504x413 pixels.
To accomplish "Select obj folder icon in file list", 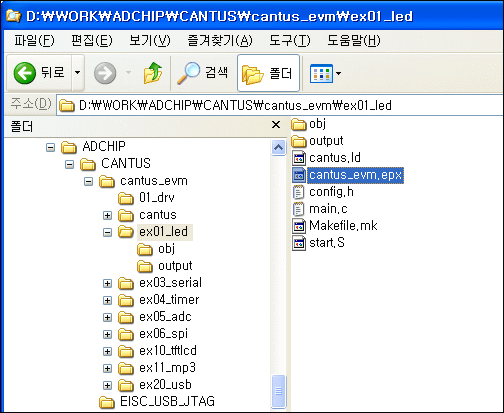I will [x=299, y=124].
